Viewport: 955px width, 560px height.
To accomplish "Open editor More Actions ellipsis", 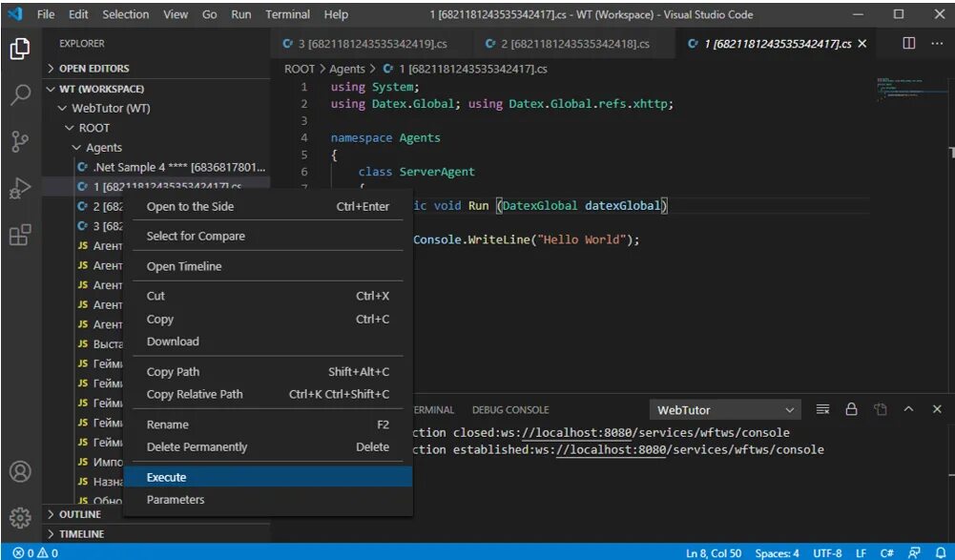I will [x=937, y=43].
